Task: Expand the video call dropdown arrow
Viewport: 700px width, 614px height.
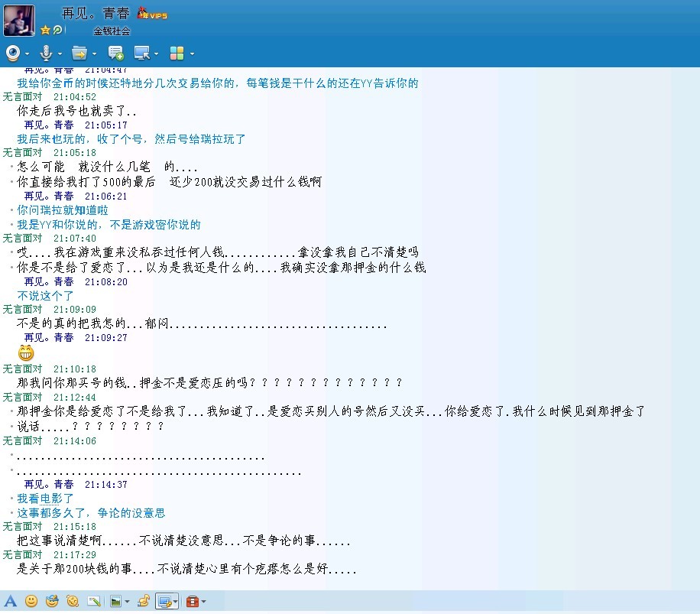Action: 28,54
